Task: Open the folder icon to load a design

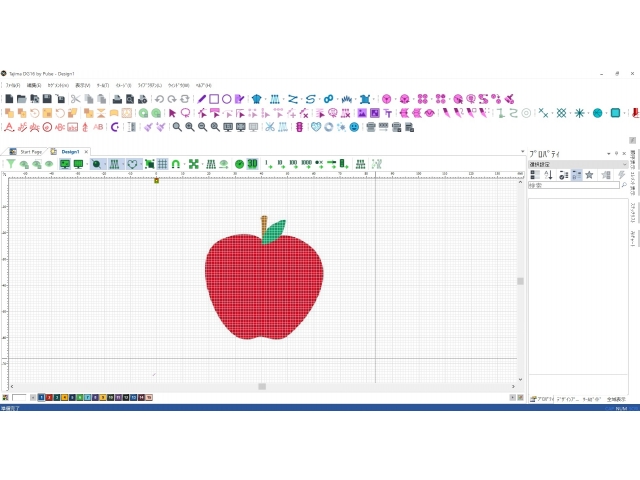Action: (22, 99)
